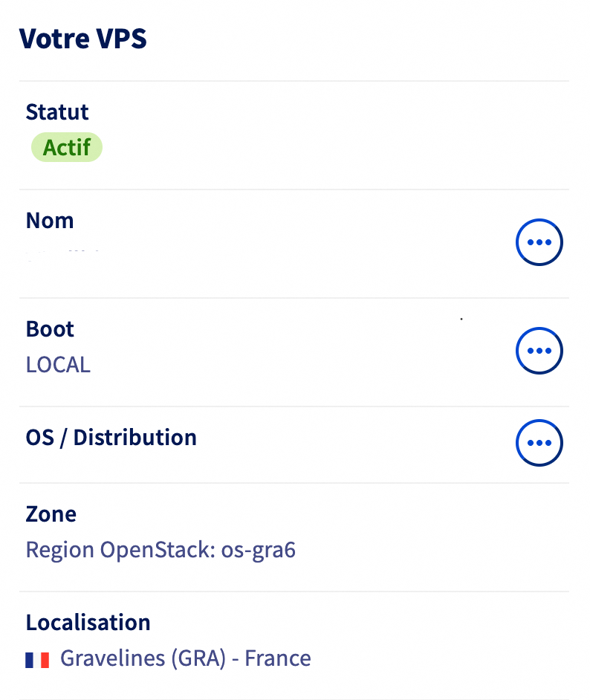Click the OS / Distribution label
This screenshot has height=700, width=590.
[x=111, y=438]
